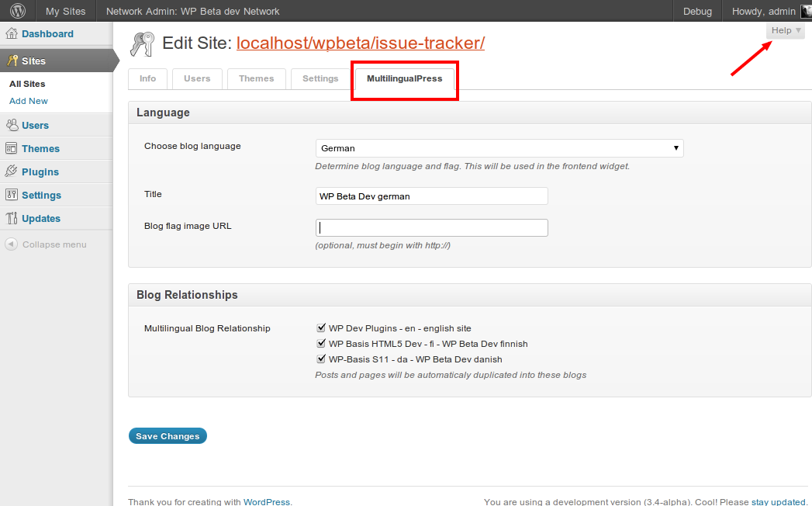Open Dashboard via its house icon
The height and width of the screenshot is (506, 812).
12,34
